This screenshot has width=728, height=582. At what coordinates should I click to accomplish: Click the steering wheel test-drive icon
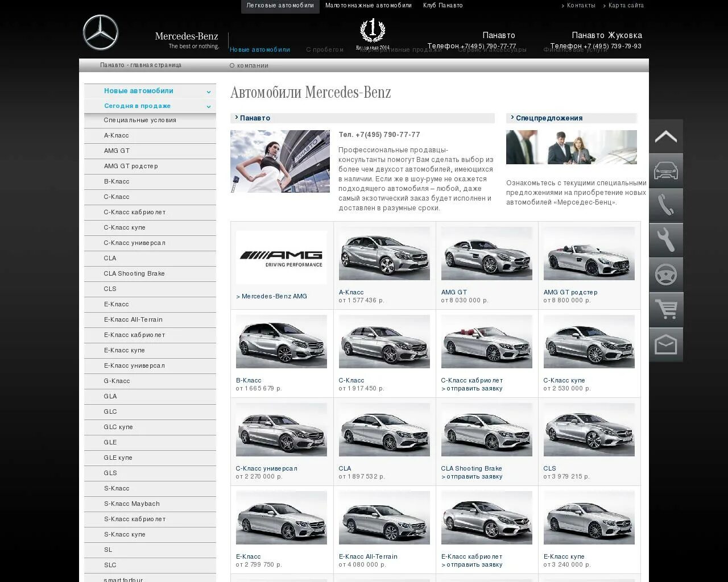pos(666,275)
